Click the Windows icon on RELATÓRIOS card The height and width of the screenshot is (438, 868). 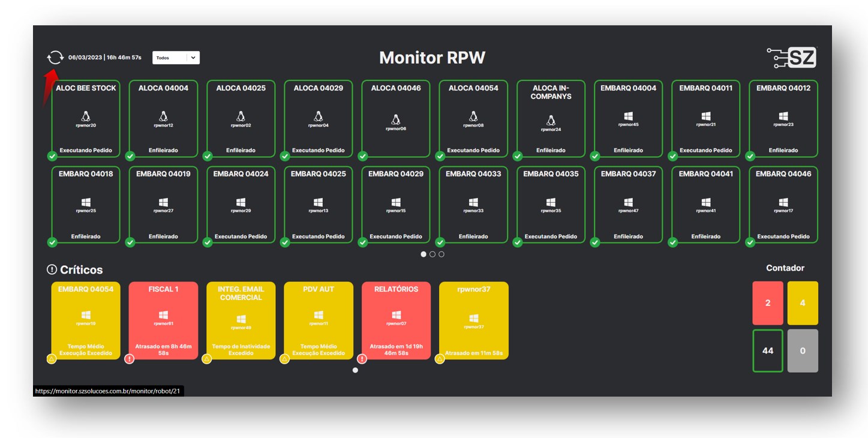point(396,315)
